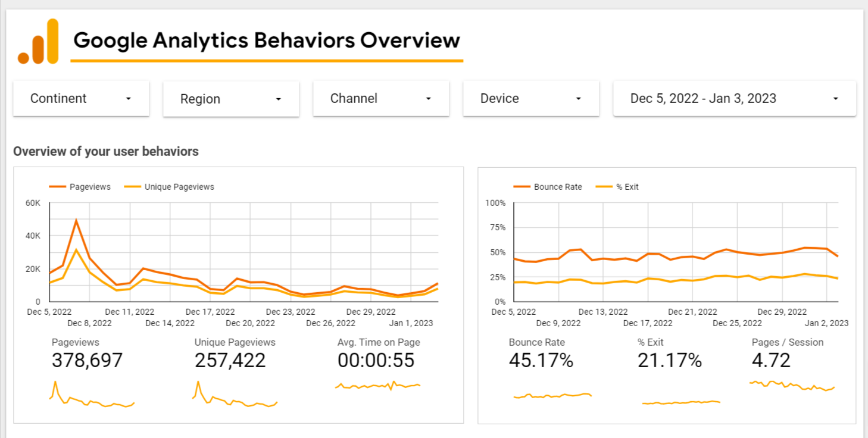Expand the Region filter dropdown

[x=231, y=99]
